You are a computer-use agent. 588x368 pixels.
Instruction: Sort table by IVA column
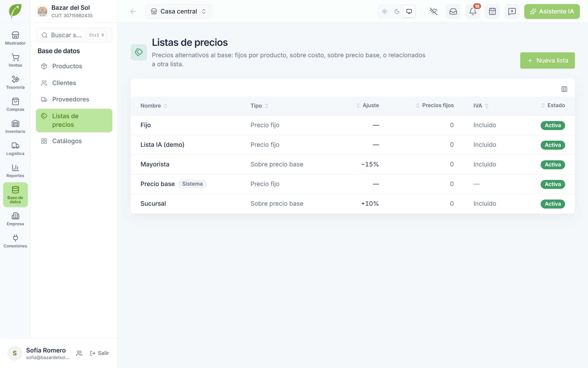pos(481,106)
